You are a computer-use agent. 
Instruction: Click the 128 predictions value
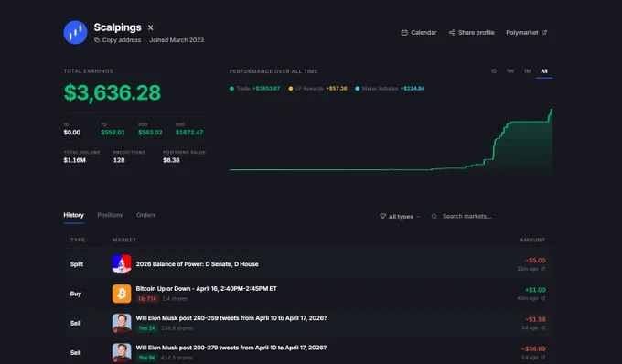pos(119,160)
